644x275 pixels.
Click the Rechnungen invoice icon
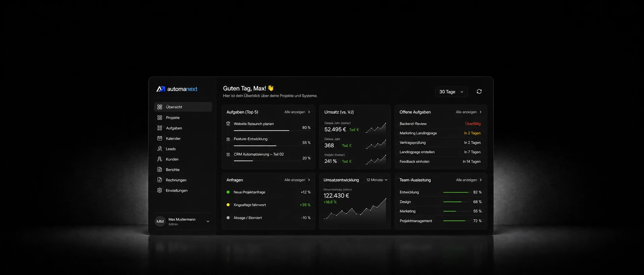[x=160, y=180]
